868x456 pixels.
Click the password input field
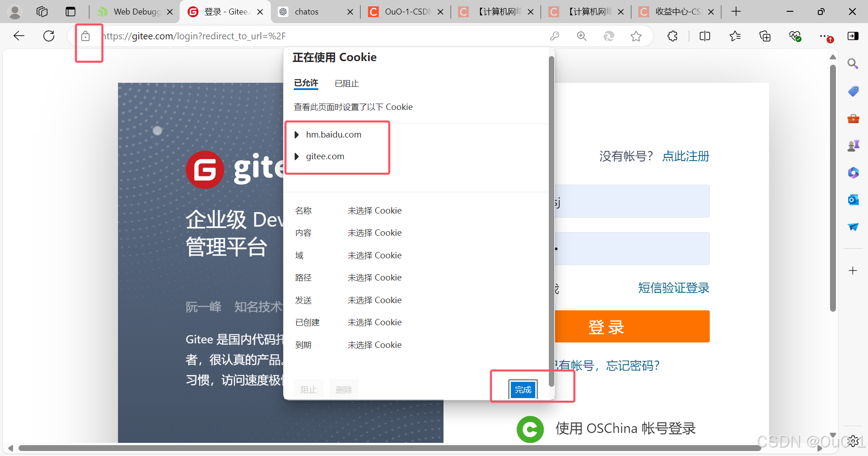[632, 248]
